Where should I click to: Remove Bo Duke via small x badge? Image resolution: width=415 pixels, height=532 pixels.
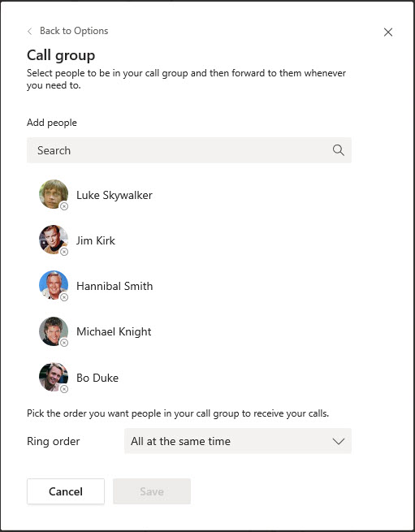pyautogui.click(x=64, y=389)
